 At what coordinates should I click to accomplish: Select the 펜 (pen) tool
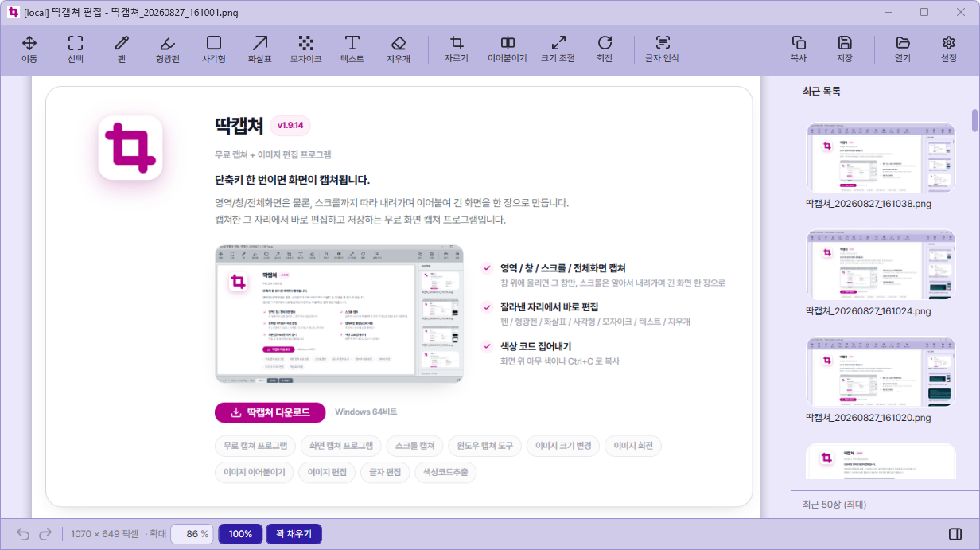[122, 49]
